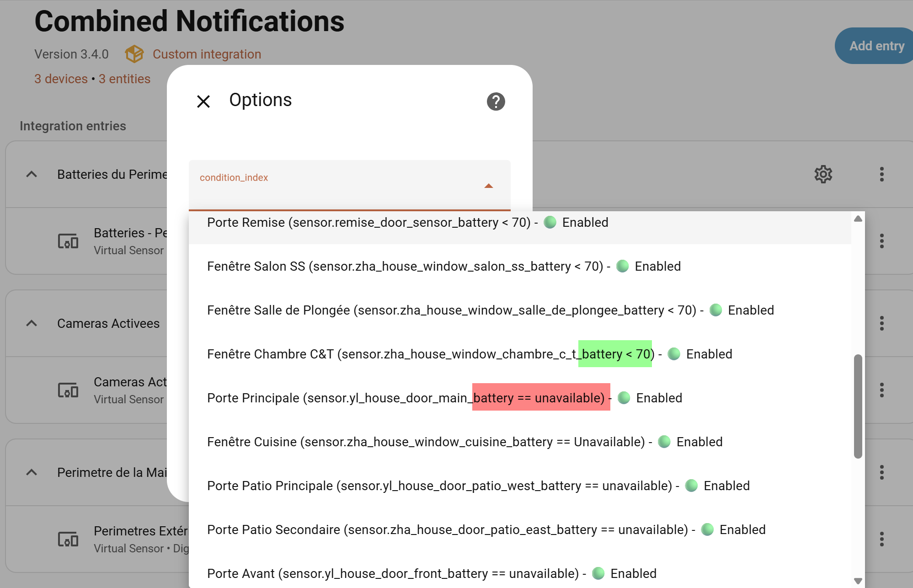The width and height of the screenshot is (913, 588).
Task: Click the Perimetres Extér device icon
Action: pyautogui.click(x=68, y=539)
